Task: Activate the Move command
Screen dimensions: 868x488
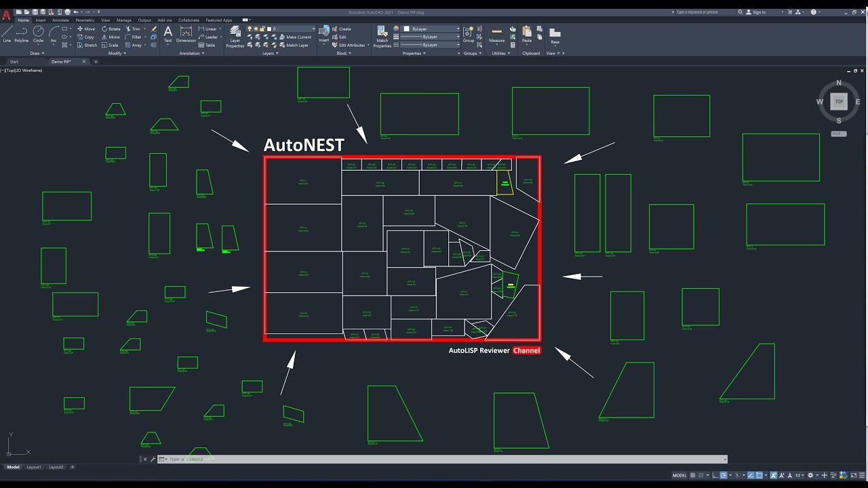Action: click(86, 29)
